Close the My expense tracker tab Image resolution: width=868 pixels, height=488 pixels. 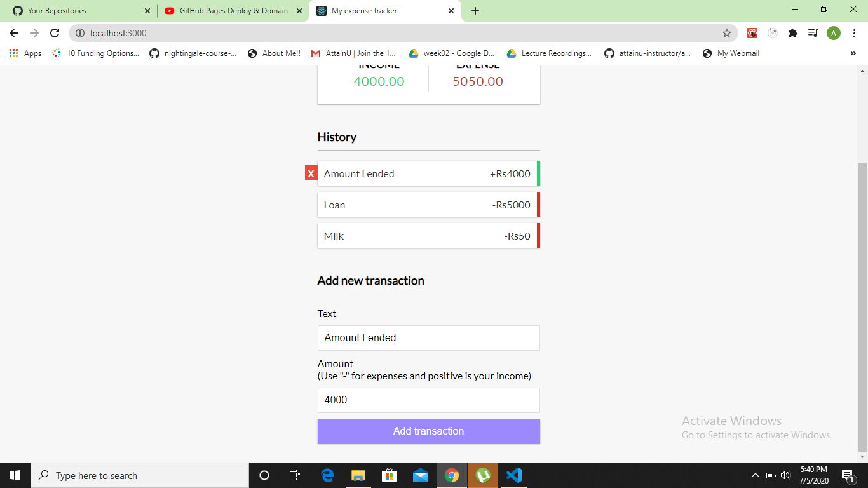click(451, 11)
